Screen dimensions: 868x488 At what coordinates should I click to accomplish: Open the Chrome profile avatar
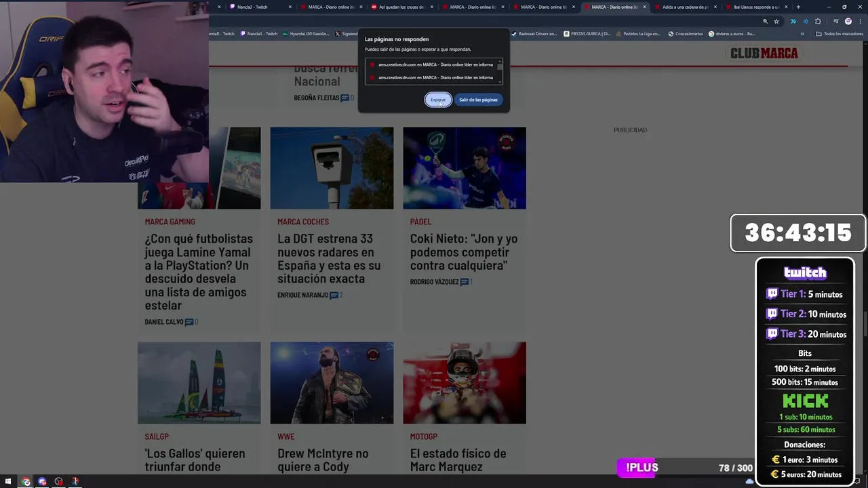coord(848,21)
